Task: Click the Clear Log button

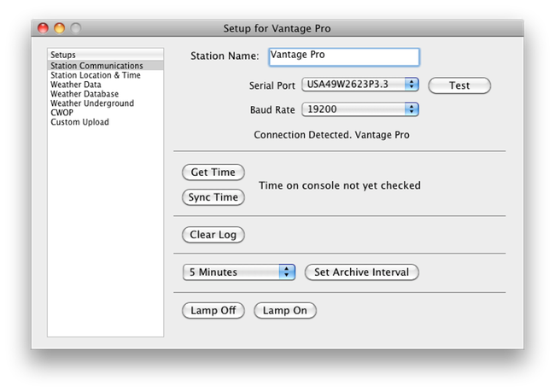Action: click(213, 235)
